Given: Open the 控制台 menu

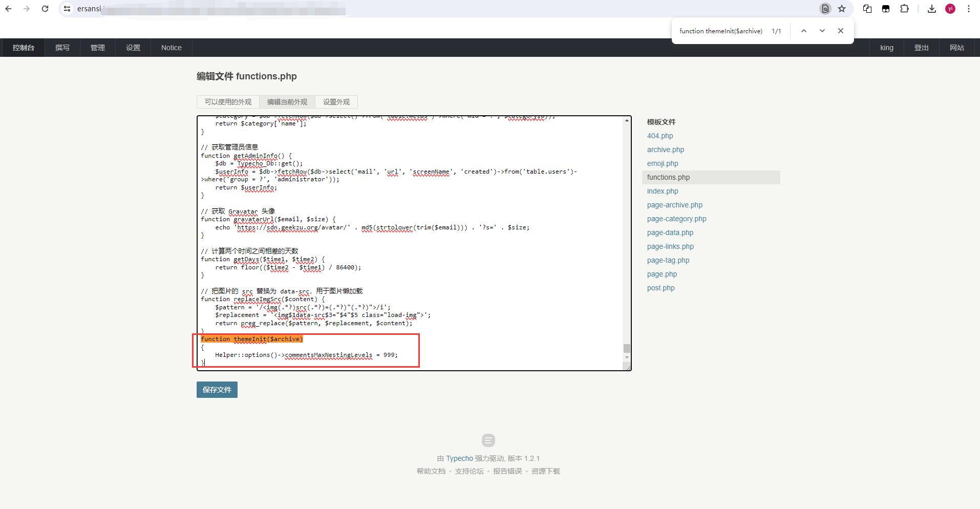Looking at the screenshot, I should pyautogui.click(x=24, y=48).
